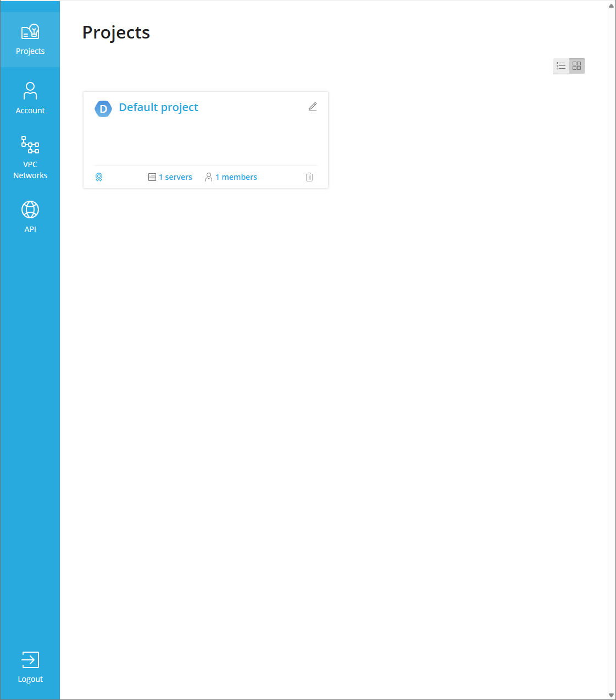The image size is (616, 700).
Task: Click empty description area of Default project card
Action: tap(206, 140)
